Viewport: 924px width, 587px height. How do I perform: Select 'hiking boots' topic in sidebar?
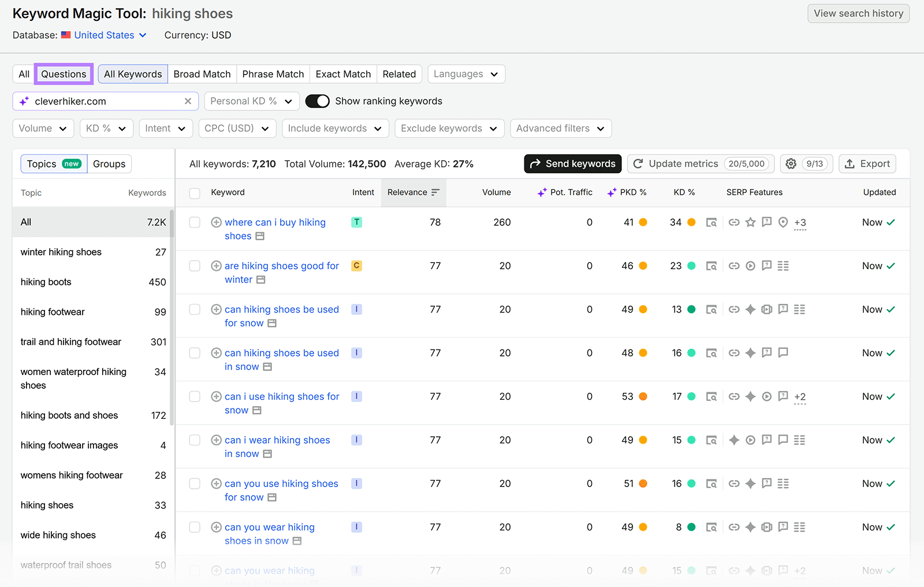coord(93,282)
